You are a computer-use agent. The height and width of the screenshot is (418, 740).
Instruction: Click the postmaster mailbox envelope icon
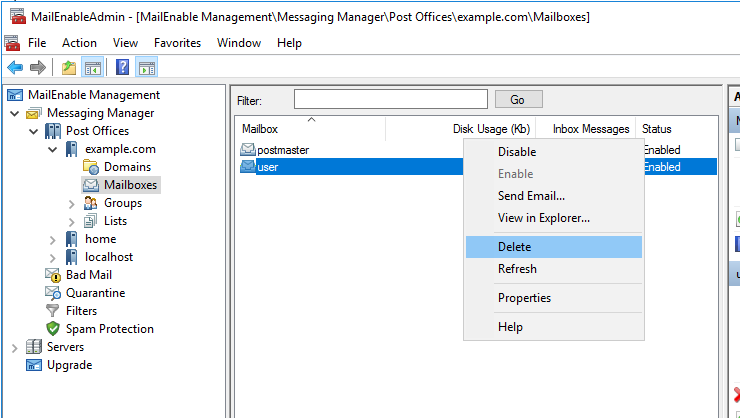[x=248, y=150]
